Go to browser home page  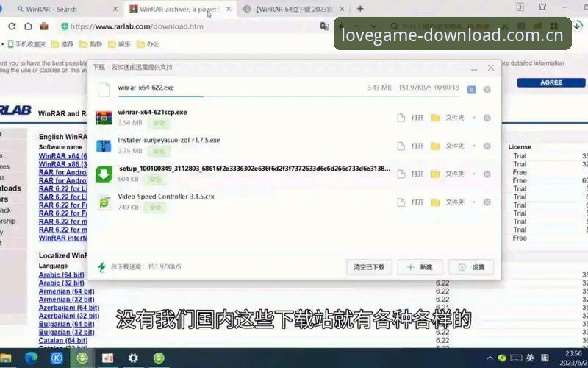tap(28, 26)
